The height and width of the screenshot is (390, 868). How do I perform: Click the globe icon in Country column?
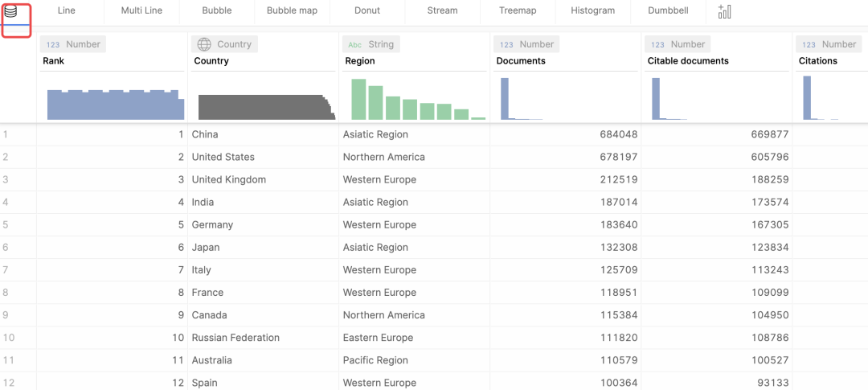pos(204,44)
